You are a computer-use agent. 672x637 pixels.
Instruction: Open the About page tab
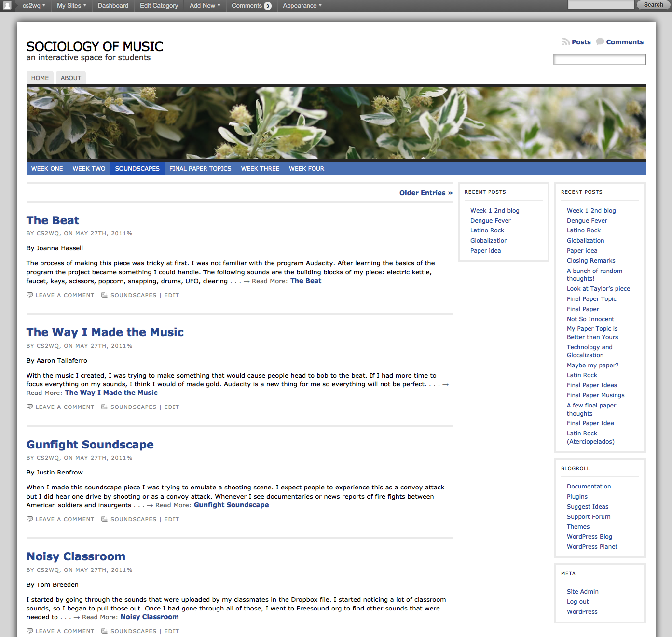pyautogui.click(x=71, y=78)
